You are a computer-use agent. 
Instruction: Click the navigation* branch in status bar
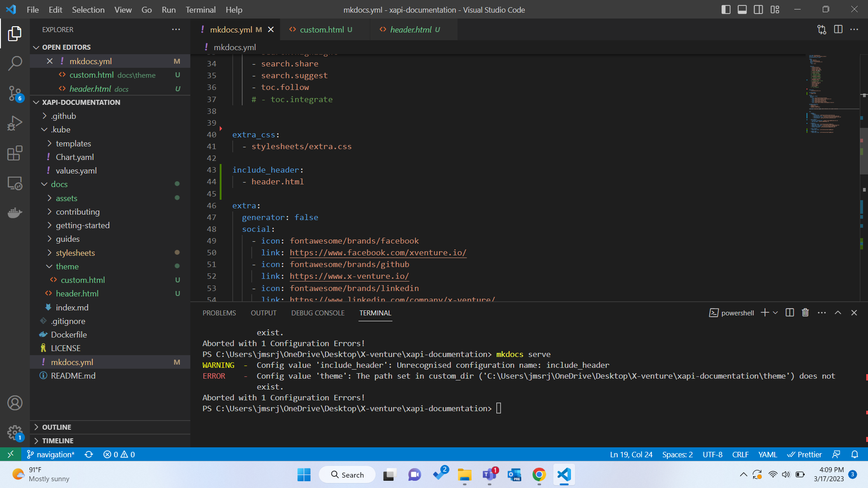(x=51, y=454)
